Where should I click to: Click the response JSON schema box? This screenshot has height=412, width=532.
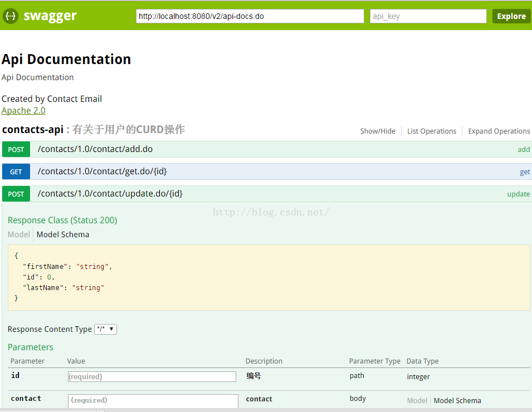pos(269,277)
